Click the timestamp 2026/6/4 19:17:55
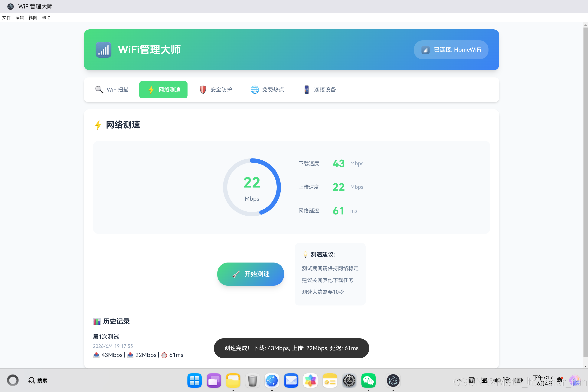This screenshot has width=588, height=392. click(x=113, y=346)
